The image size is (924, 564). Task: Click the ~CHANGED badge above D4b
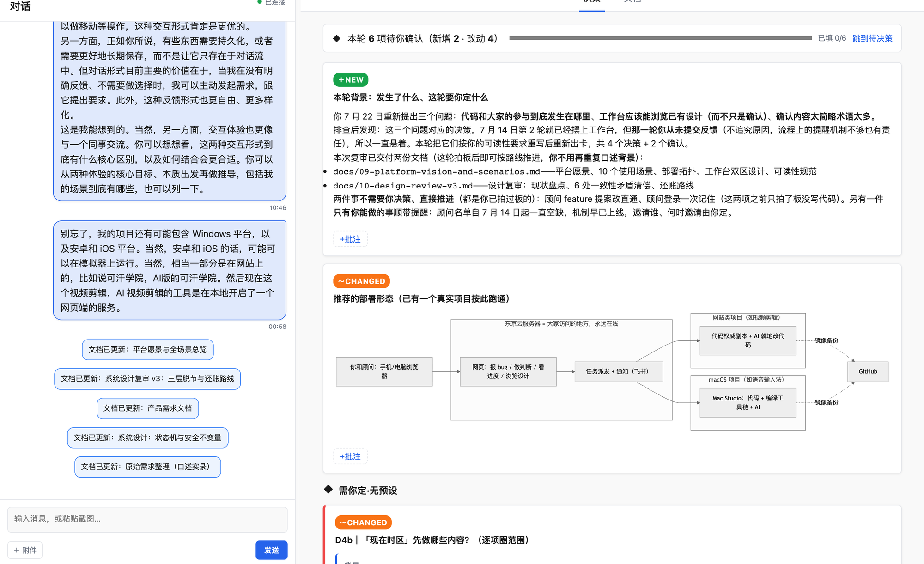[x=363, y=522]
